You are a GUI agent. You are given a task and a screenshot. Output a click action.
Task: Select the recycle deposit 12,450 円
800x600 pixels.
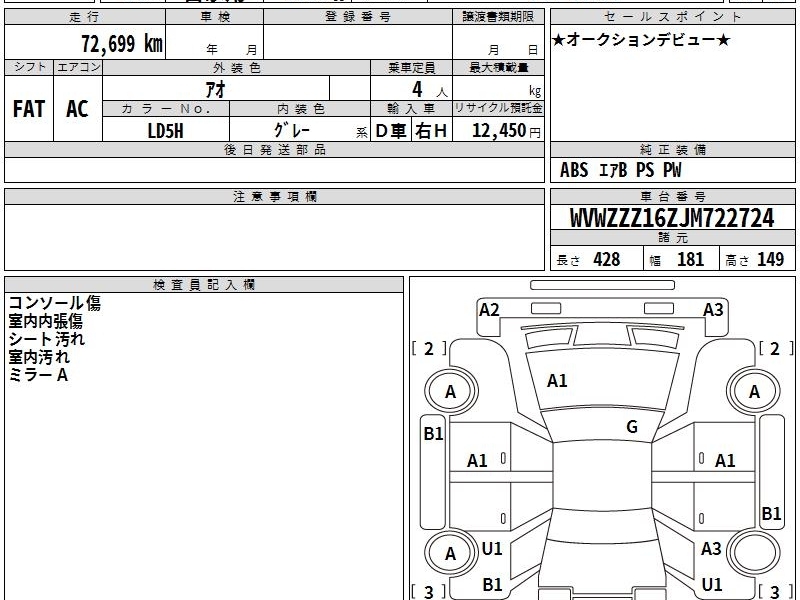[x=506, y=131]
